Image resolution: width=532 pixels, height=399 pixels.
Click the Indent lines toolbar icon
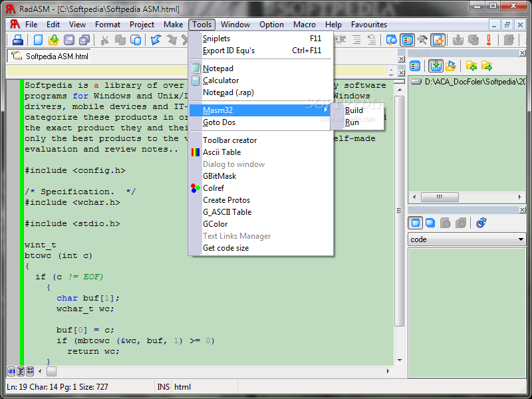356,40
